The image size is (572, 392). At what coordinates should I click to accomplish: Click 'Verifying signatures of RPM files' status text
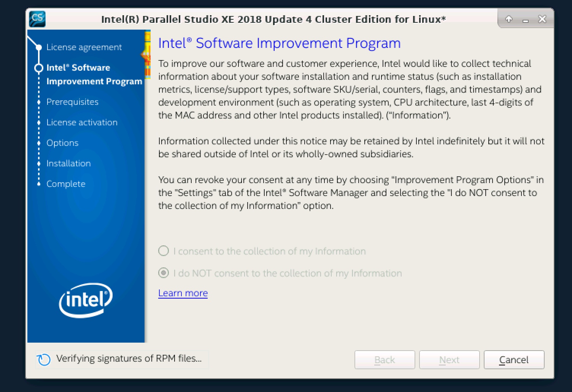(129, 359)
